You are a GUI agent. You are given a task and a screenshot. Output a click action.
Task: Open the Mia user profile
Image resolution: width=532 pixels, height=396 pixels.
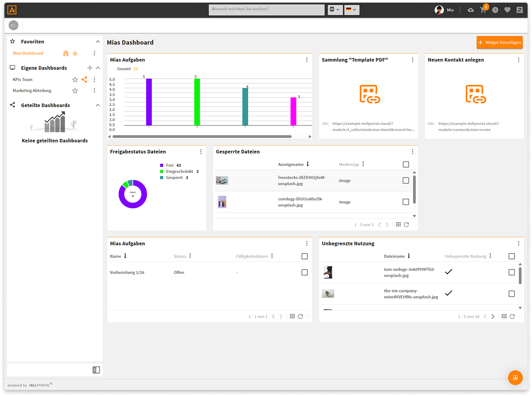point(444,10)
